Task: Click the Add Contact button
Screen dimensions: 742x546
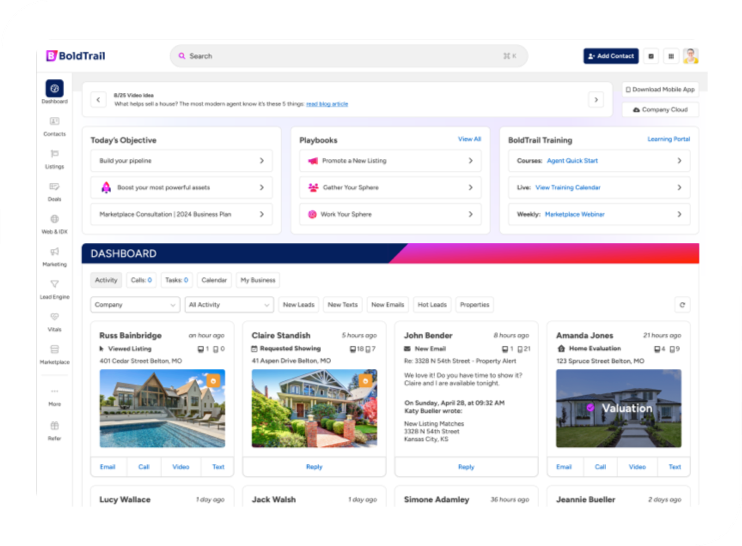Action: click(610, 56)
